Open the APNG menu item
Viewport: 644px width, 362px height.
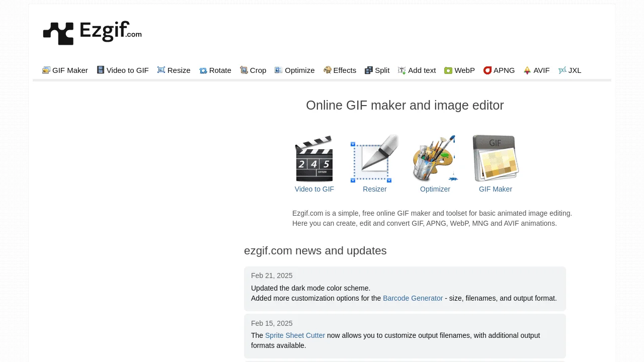pyautogui.click(x=504, y=70)
